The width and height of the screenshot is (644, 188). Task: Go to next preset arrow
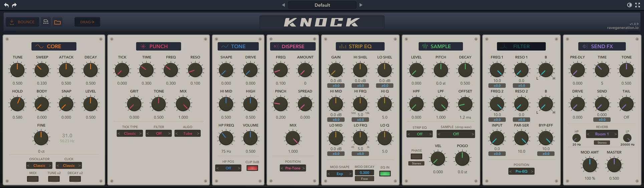361,5
